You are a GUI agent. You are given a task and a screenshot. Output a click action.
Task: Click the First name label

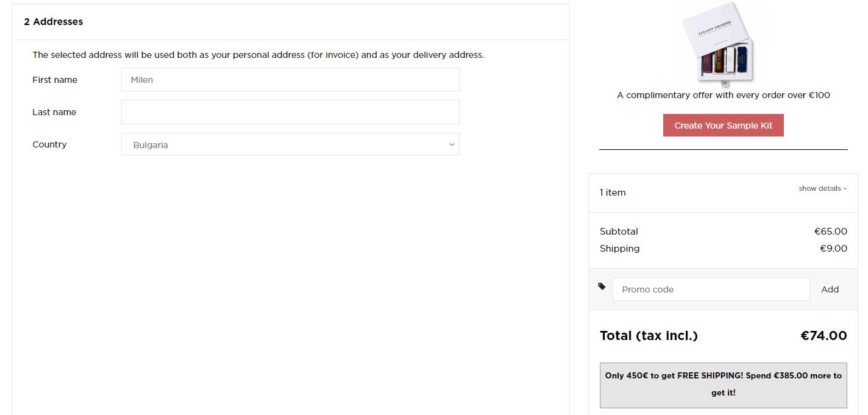[x=55, y=80]
